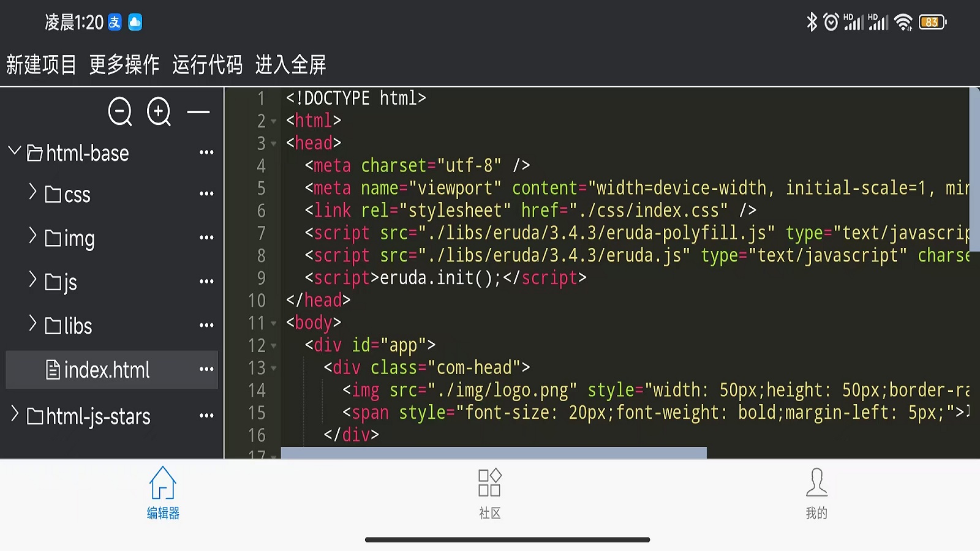The image size is (980, 551).
Task: Tap the Wi-Fi icon in status bar
Action: coord(903,22)
